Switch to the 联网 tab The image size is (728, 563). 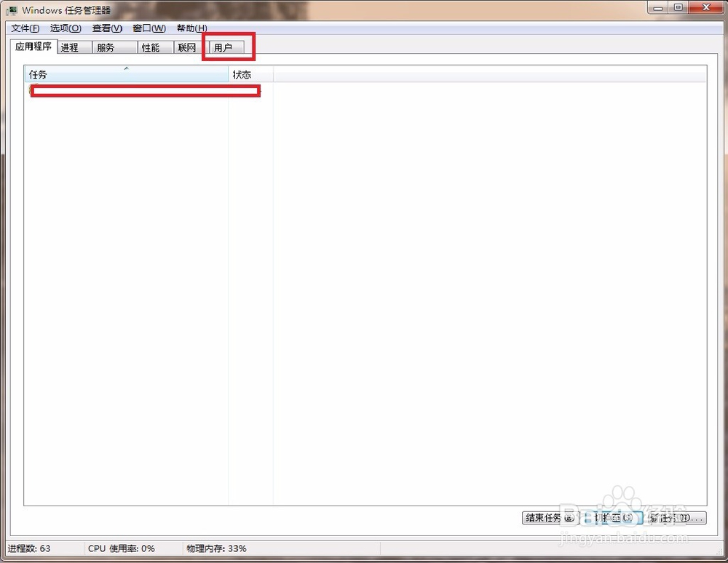click(186, 47)
